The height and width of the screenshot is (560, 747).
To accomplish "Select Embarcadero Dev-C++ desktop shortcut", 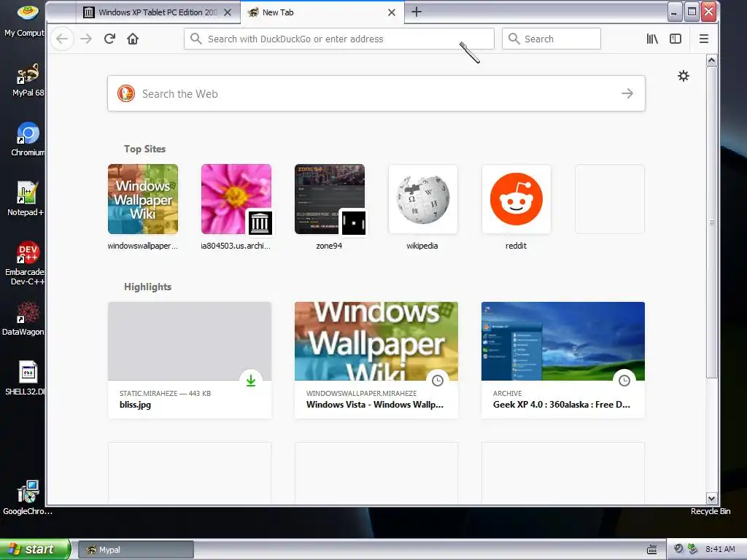I will [26, 262].
